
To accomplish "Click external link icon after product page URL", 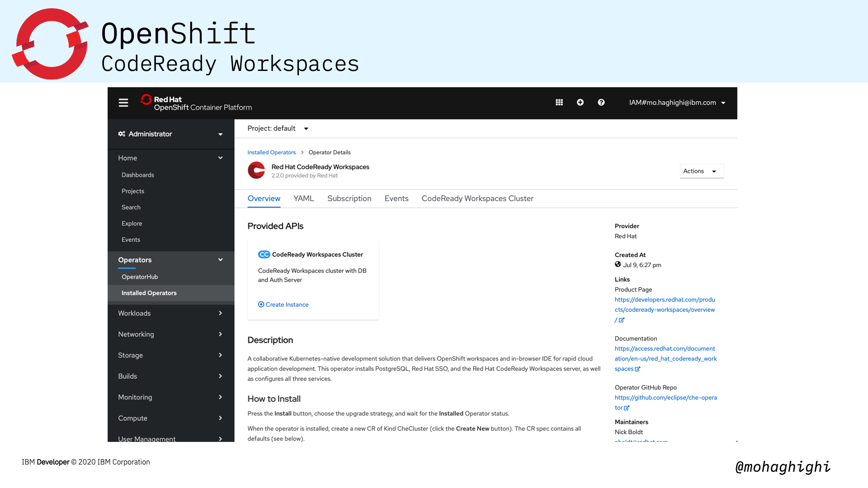I will click(622, 320).
